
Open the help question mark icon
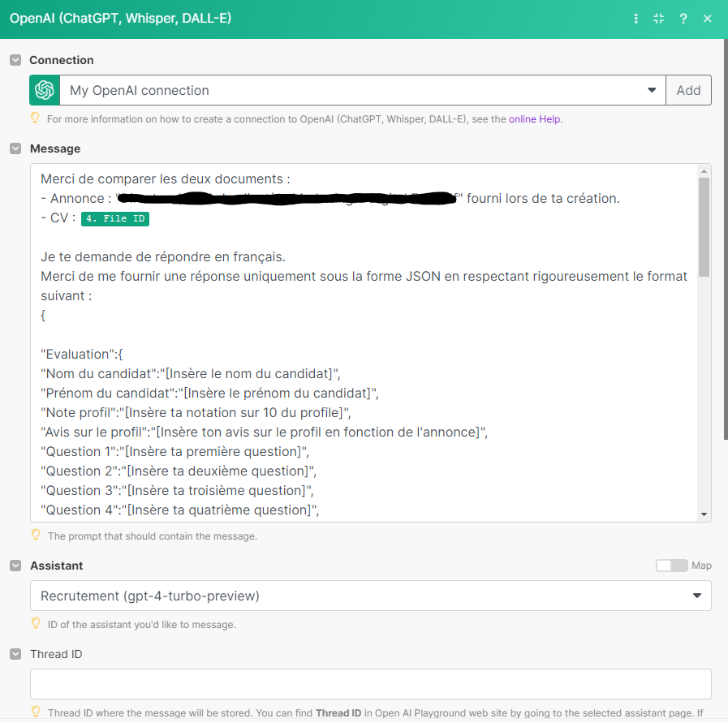click(x=683, y=19)
